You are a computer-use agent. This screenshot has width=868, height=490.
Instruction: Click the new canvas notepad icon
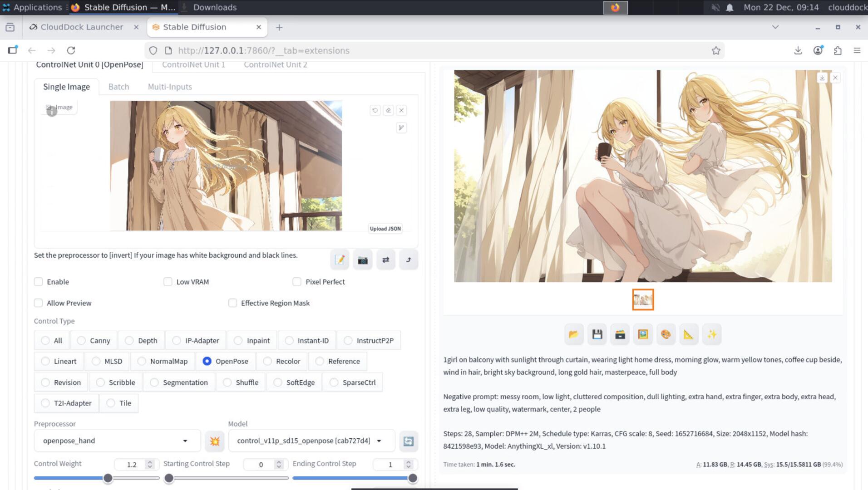click(340, 260)
